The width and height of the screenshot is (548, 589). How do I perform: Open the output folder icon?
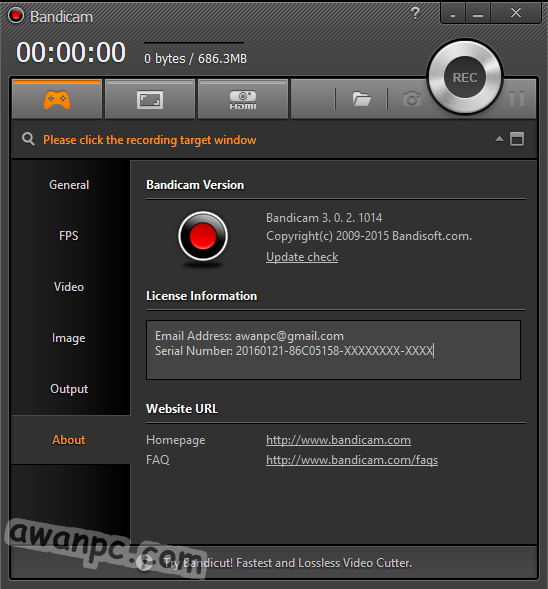tap(361, 99)
